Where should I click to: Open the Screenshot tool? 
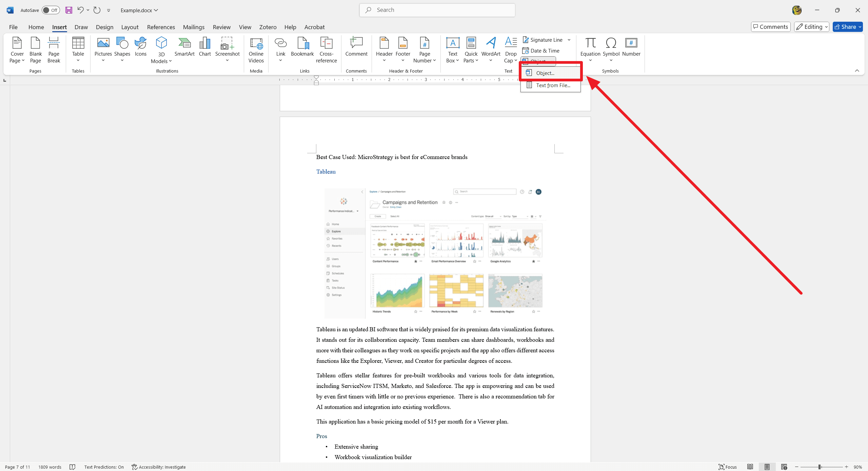coord(227,50)
